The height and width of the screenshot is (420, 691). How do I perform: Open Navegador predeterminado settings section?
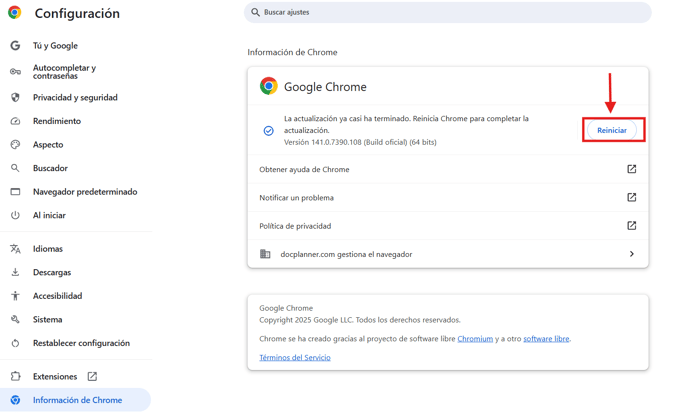point(85,192)
